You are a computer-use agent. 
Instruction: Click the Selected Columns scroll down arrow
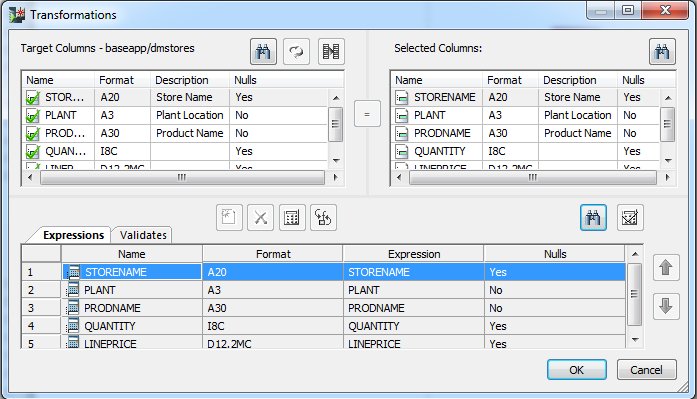click(x=668, y=160)
